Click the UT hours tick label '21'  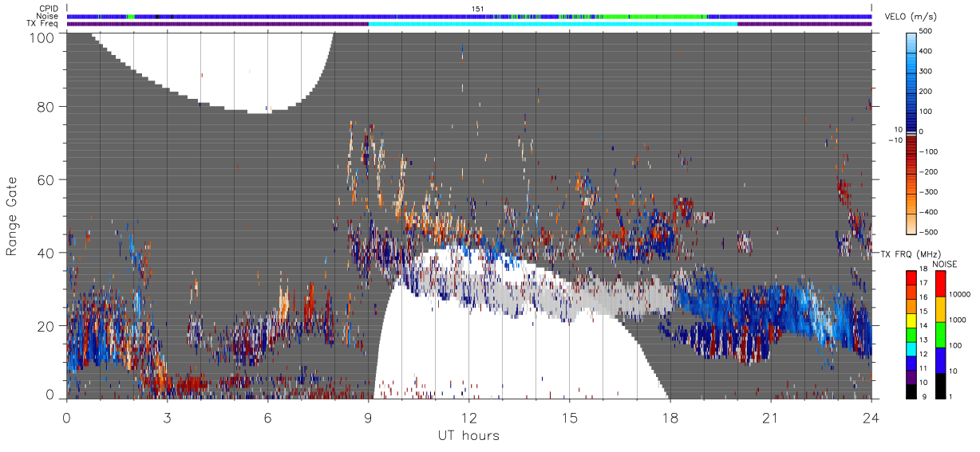coord(770,418)
